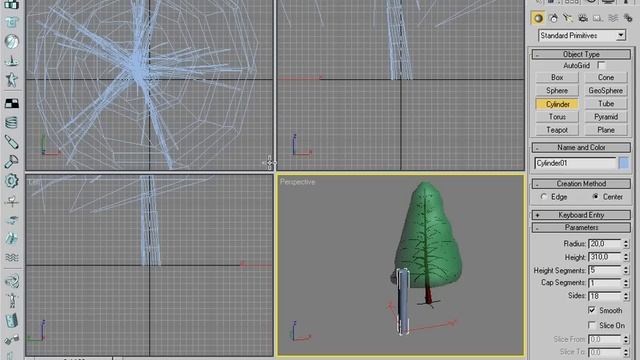Open the Cameras category icon
Viewport: 640px width, 360px height.
tap(583, 18)
